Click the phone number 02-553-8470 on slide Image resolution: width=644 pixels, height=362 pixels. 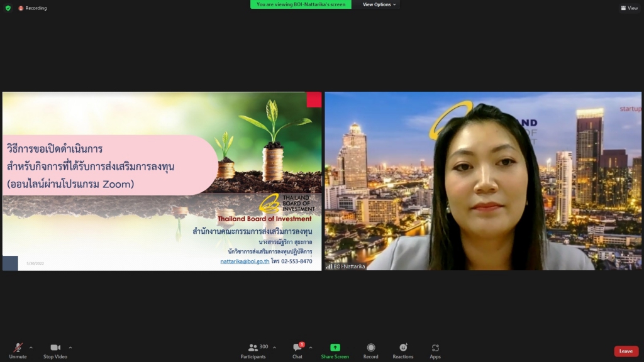tap(297, 261)
